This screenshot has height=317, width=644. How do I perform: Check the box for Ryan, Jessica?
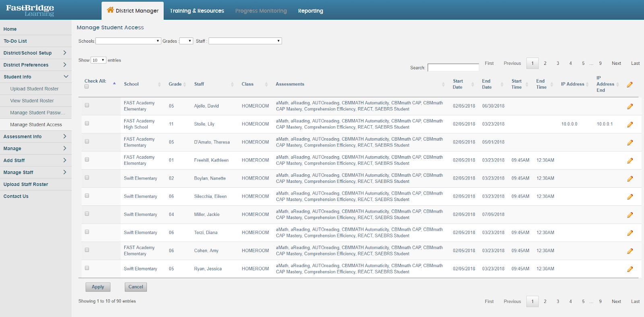tap(87, 268)
